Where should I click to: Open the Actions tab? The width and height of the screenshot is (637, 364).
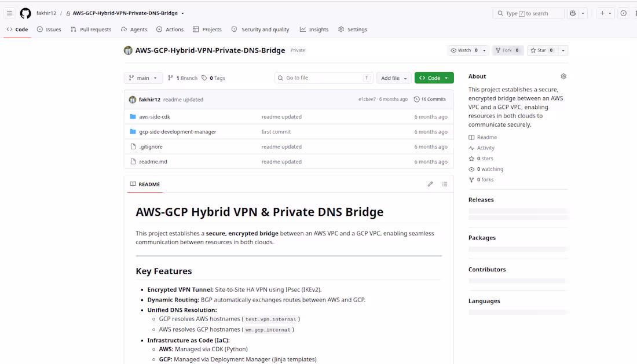[x=170, y=30]
